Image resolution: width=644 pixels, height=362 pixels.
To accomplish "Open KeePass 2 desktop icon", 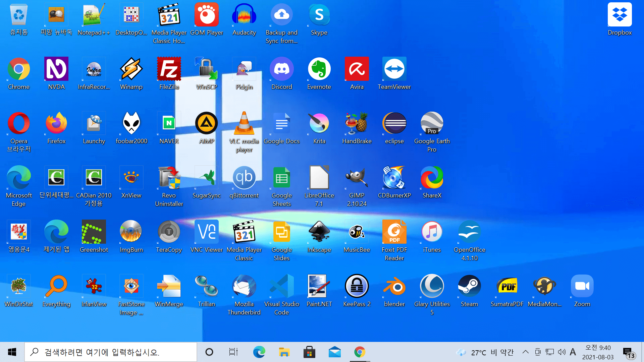I will pyautogui.click(x=357, y=291).
